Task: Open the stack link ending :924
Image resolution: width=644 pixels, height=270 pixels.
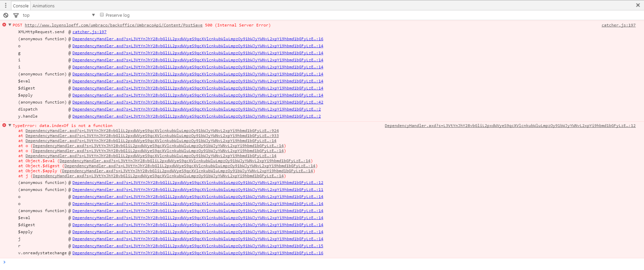Action: coord(152,131)
